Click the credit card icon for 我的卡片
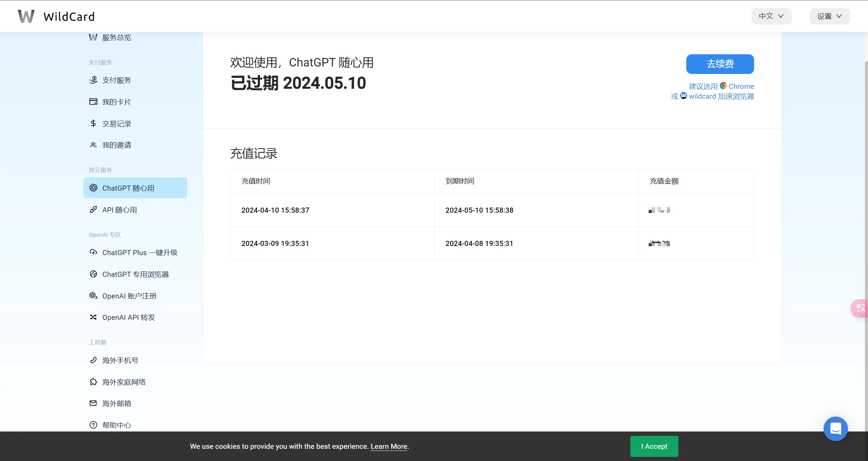This screenshot has height=461, width=868. click(93, 102)
